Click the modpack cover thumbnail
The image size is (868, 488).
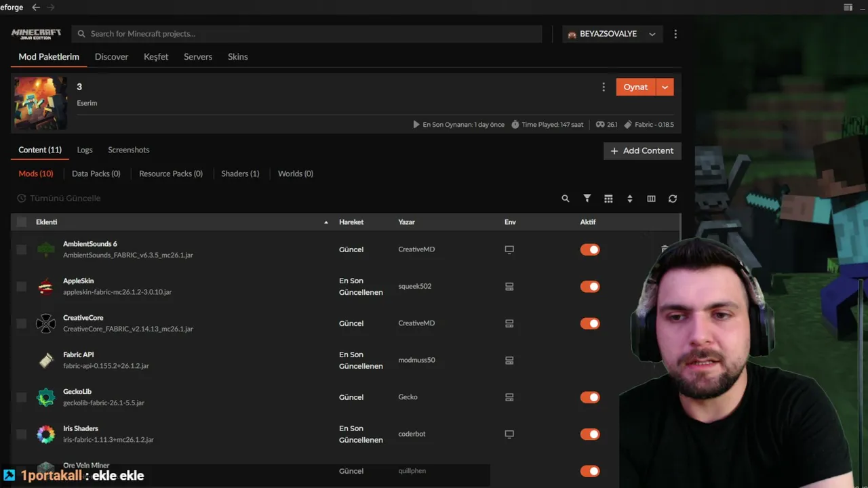point(41,103)
